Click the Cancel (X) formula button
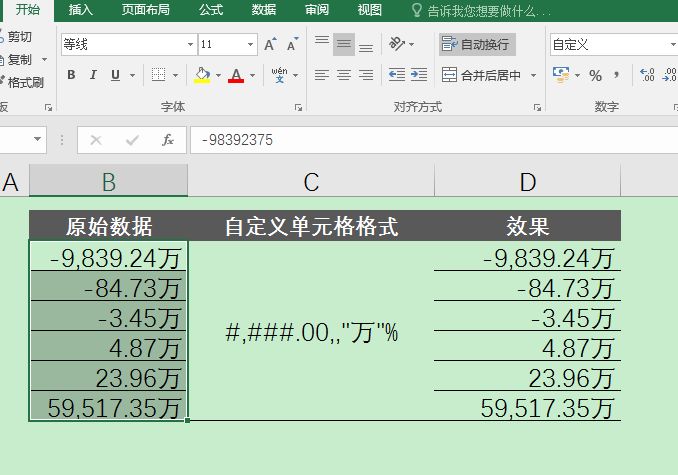Viewport: 678px width, 475px height. point(96,140)
